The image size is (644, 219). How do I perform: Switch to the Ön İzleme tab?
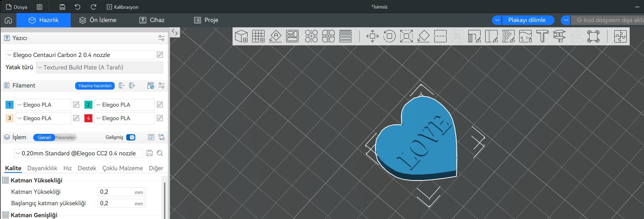(98, 20)
